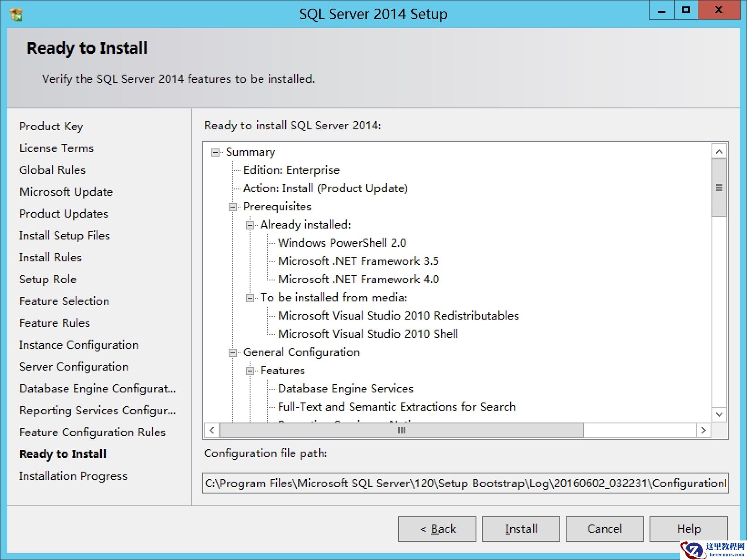Click the SQL Server setup icon in title bar
The height and width of the screenshot is (560, 747).
click(x=15, y=14)
